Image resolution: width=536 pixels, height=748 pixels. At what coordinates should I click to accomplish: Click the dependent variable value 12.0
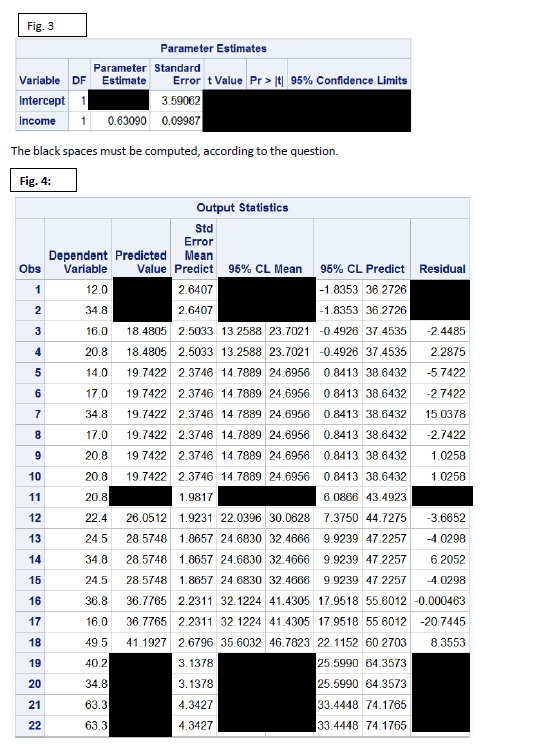[x=96, y=290]
